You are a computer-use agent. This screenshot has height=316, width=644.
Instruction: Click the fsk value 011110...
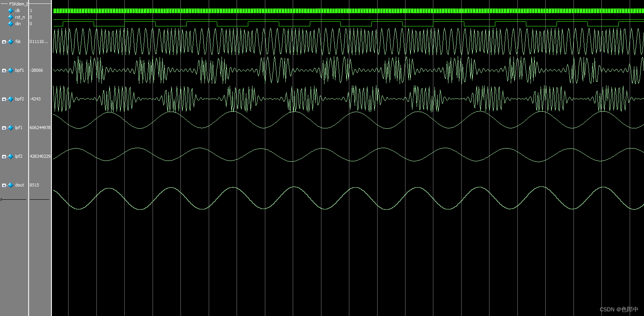tap(39, 41)
